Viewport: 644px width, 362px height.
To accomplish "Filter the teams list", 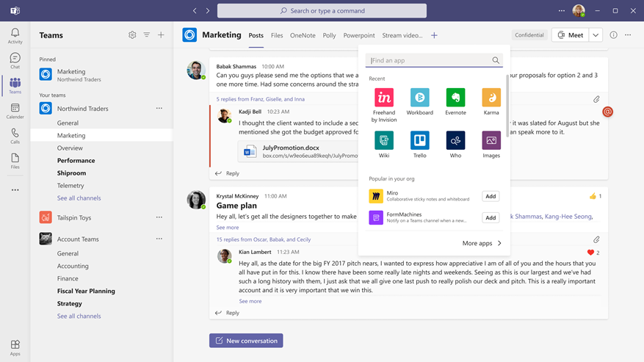I will [x=147, y=35].
